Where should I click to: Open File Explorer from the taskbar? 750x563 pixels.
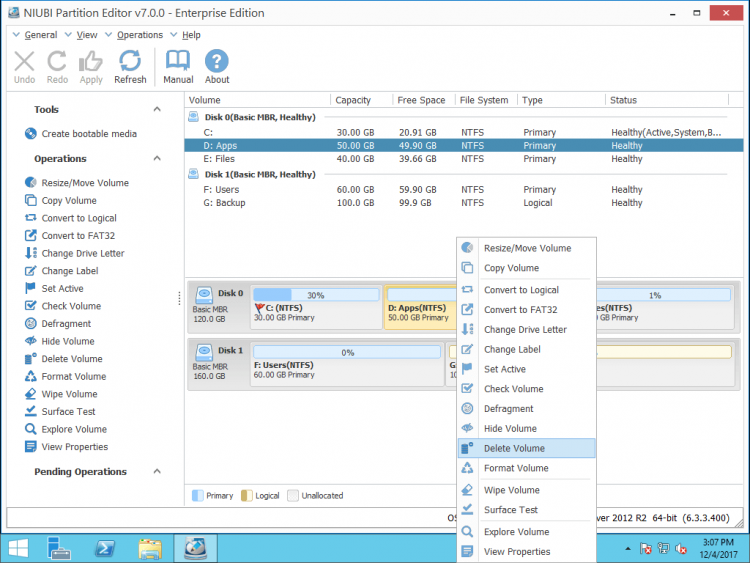tap(150, 548)
